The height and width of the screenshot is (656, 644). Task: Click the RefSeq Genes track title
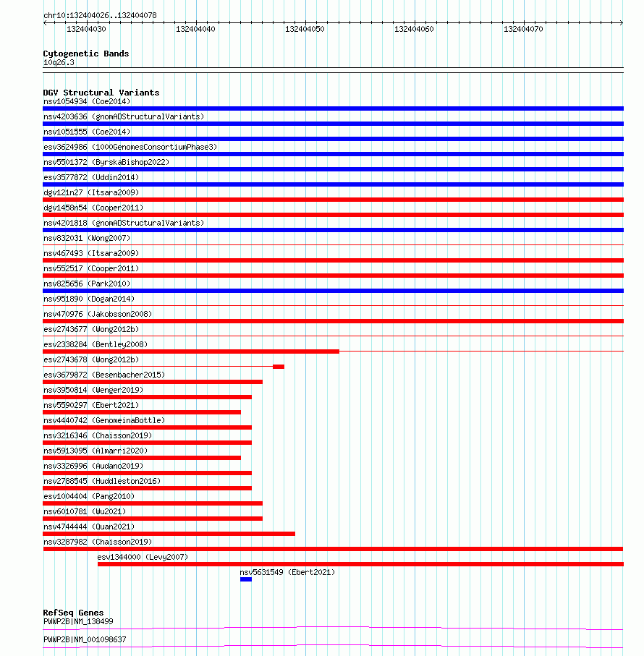point(73,613)
